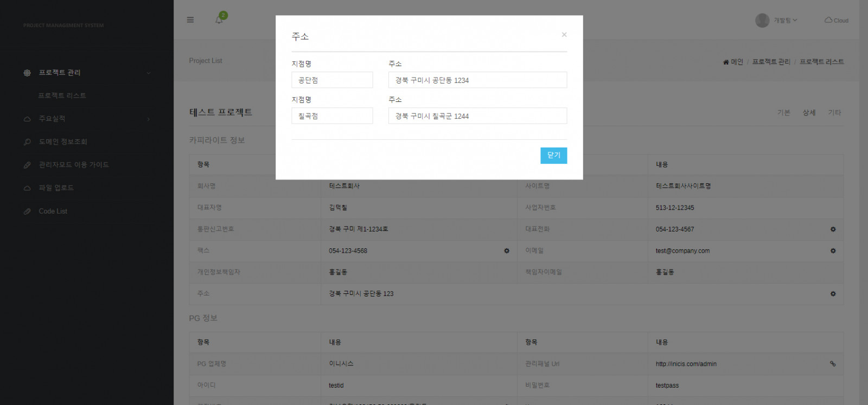868x405 pixels.
Task: Click the 프로젝트 관리 gear icon in sidebar
Action: 27,73
